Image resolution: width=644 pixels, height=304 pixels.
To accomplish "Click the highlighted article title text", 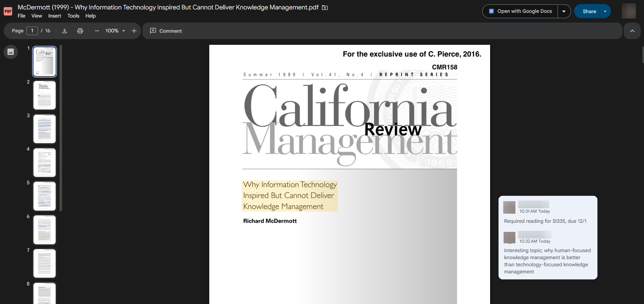I will coord(290,195).
